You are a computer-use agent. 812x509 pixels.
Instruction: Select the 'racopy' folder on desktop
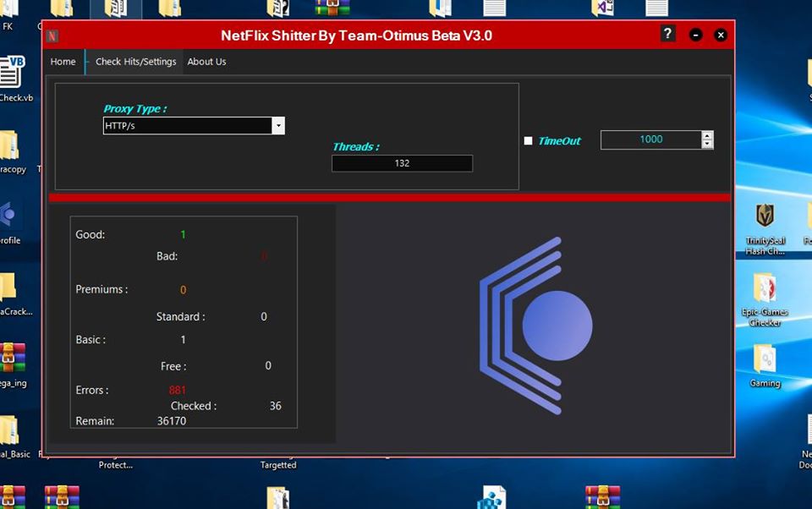[x=11, y=151]
